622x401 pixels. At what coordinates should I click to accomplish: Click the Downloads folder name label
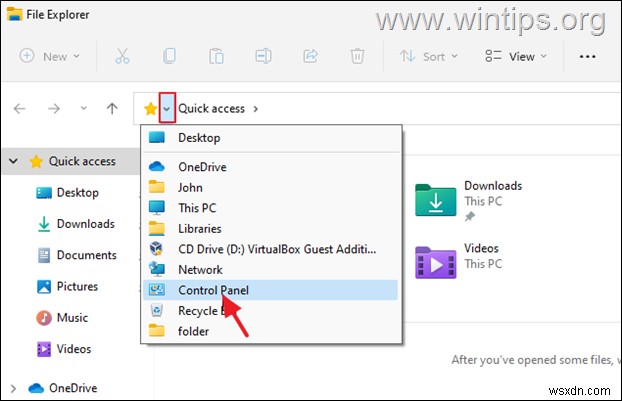point(493,186)
